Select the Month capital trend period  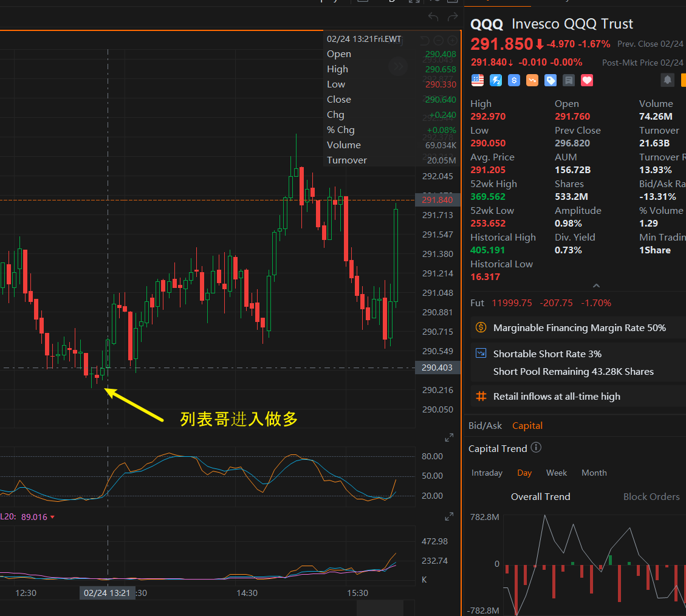(594, 473)
